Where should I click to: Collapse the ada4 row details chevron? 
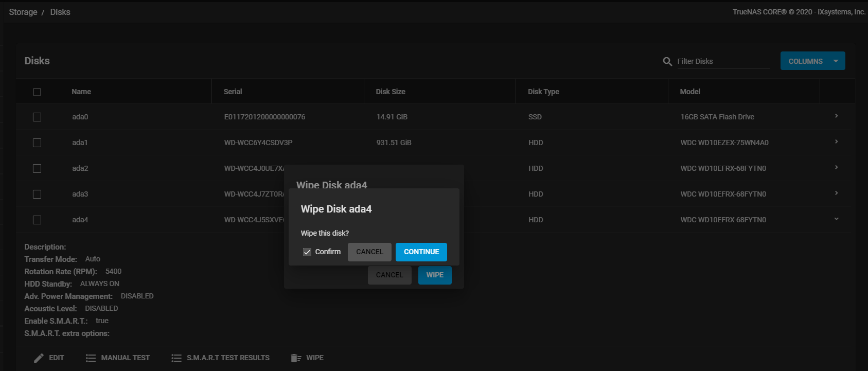click(836, 219)
